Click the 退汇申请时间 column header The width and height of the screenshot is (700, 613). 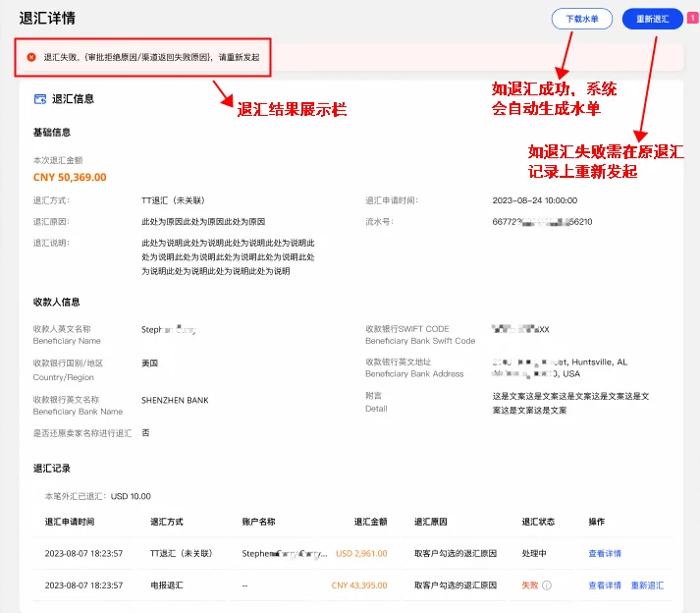click(x=70, y=522)
